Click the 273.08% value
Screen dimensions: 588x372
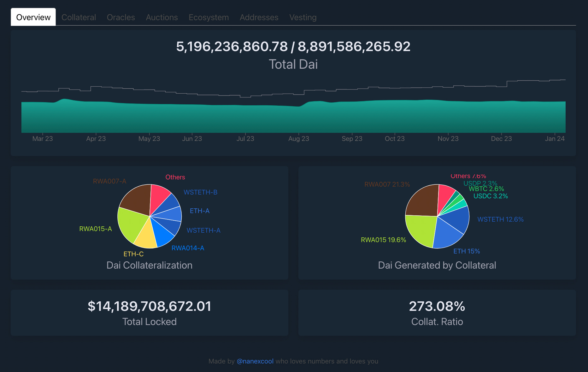point(437,306)
